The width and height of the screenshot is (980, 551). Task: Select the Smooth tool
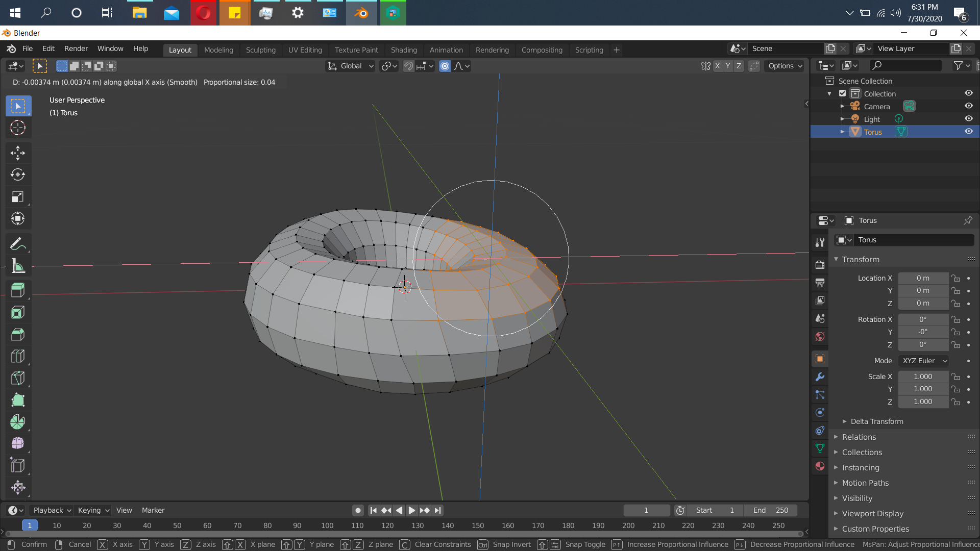click(x=18, y=443)
